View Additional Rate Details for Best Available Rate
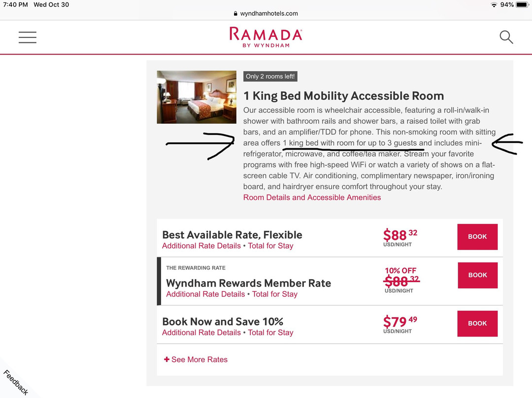The image size is (532, 398). [x=201, y=246]
